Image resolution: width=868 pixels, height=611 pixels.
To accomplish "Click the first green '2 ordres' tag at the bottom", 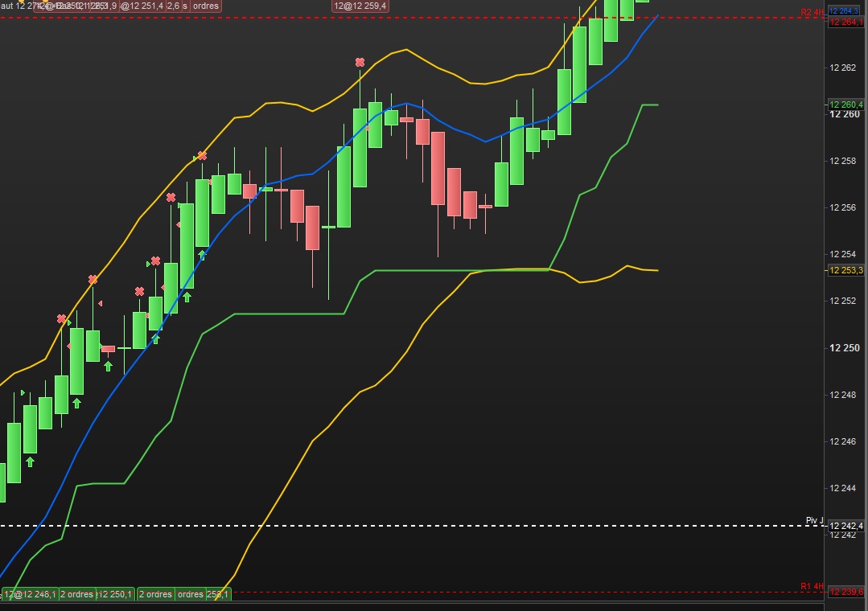I will coord(77,594).
